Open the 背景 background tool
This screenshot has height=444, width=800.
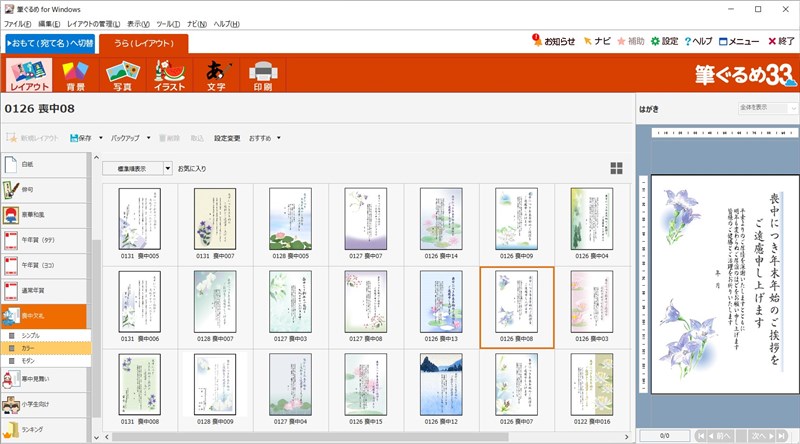pos(76,75)
